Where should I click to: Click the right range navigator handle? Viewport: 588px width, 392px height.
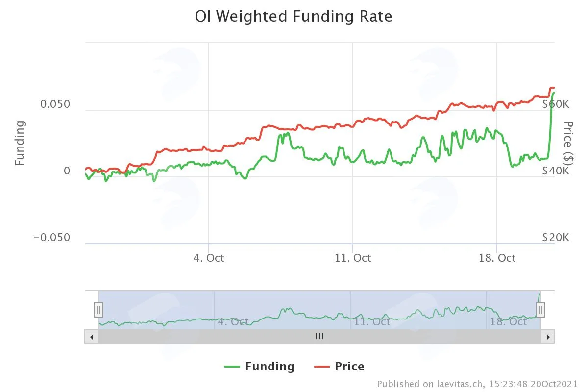[x=540, y=309]
